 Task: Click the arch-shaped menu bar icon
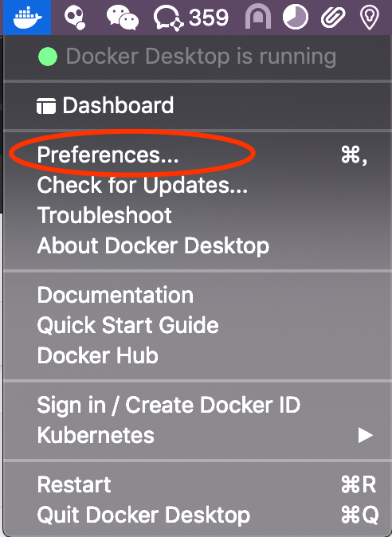tap(258, 17)
